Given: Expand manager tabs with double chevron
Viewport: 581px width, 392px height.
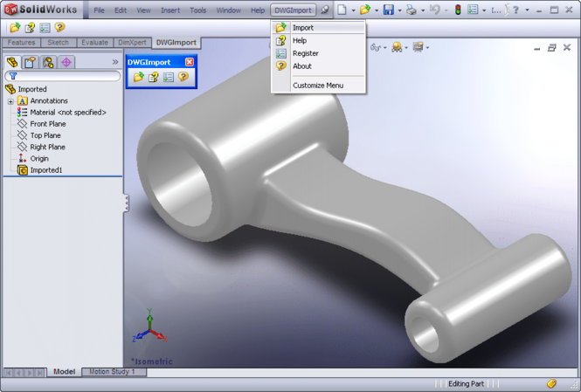Looking at the screenshot, I should point(115,62).
